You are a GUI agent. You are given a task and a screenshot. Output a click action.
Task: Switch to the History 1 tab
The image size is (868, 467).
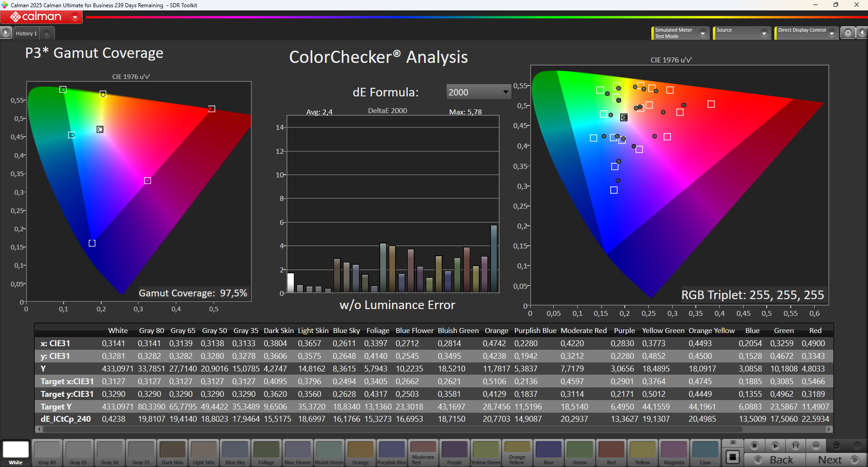coord(26,33)
